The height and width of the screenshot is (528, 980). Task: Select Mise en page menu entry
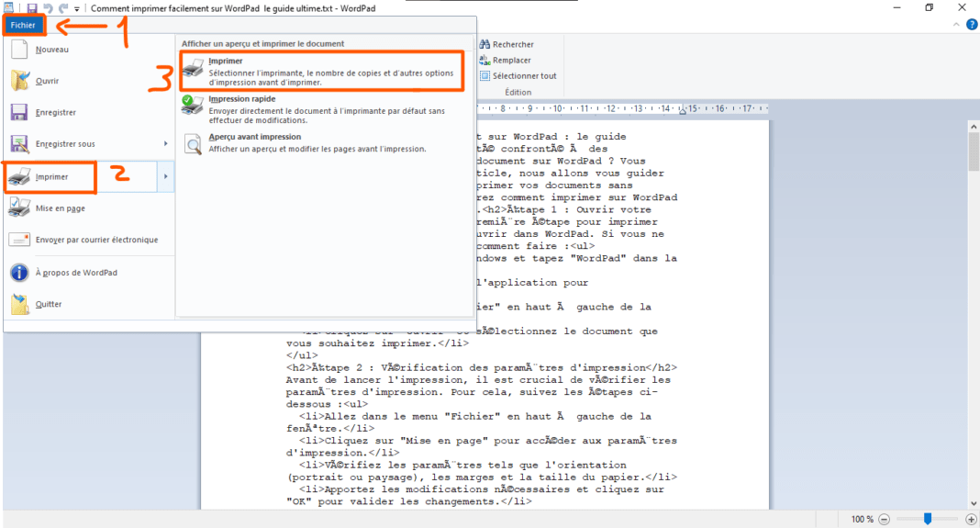(x=89, y=208)
